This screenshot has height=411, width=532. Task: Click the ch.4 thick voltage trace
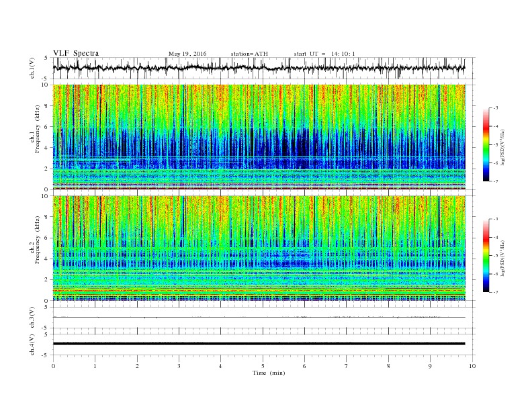point(259,344)
